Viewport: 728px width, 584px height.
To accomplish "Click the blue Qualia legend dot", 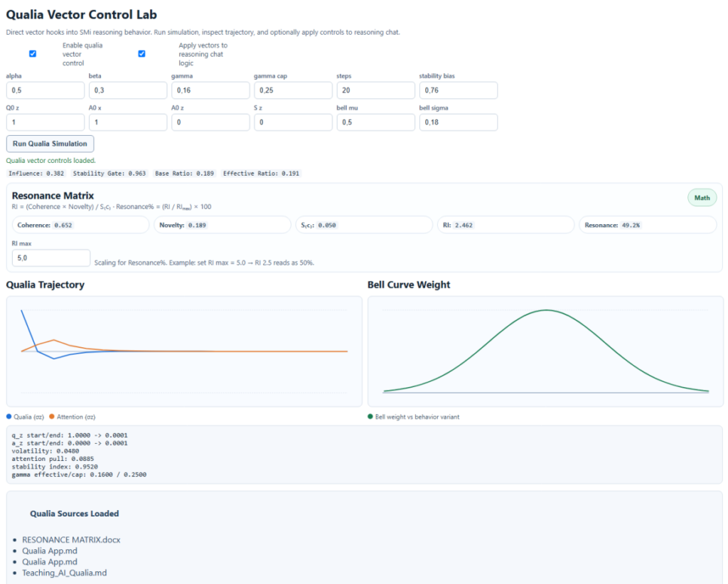I will point(9,417).
